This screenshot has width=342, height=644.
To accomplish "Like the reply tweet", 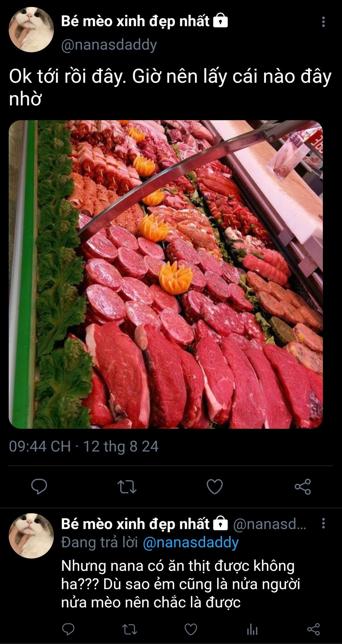I will coord(191,629).
